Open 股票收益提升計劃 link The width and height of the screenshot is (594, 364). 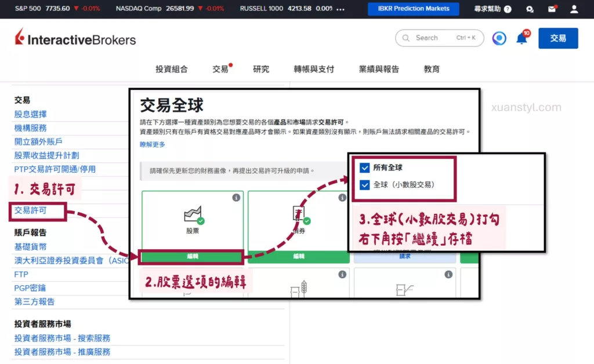[46, 155]
